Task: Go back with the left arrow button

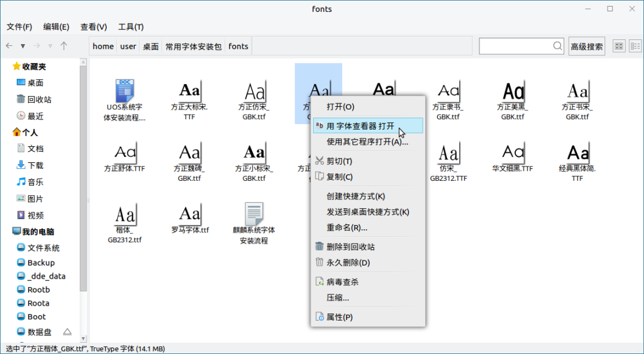Action: 10,45
